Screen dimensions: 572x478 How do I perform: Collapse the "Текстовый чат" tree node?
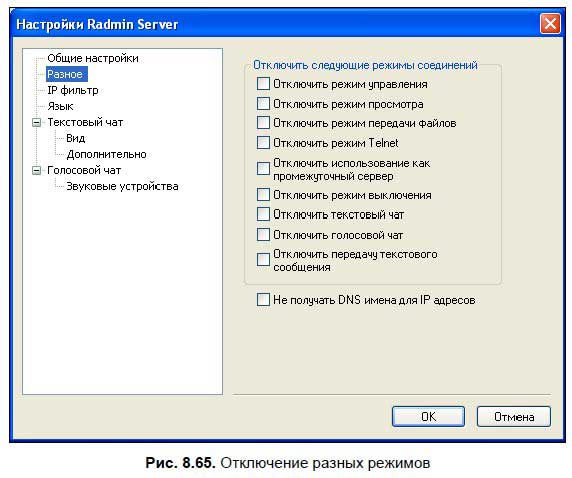pyautogui.click(x=36, y=122)
